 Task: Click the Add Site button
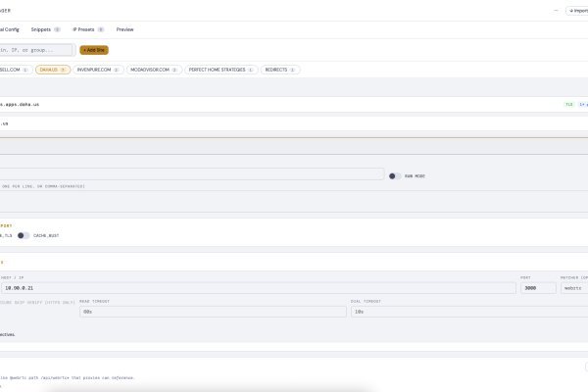(94, 50)
